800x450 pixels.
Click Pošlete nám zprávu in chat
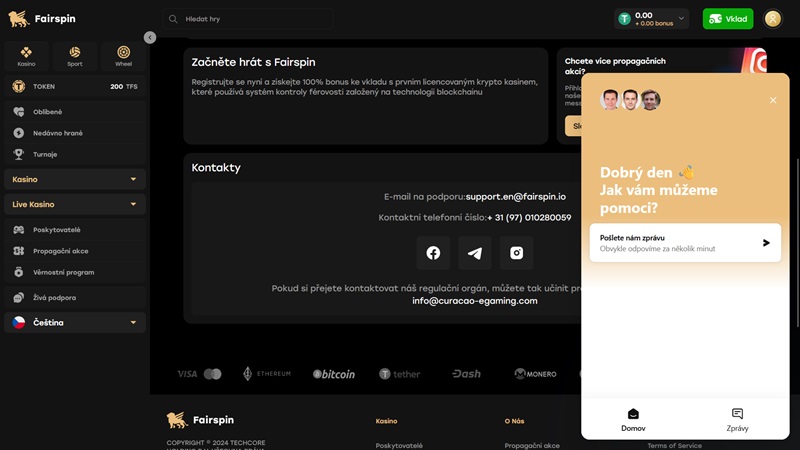click(x=685, y=243)
